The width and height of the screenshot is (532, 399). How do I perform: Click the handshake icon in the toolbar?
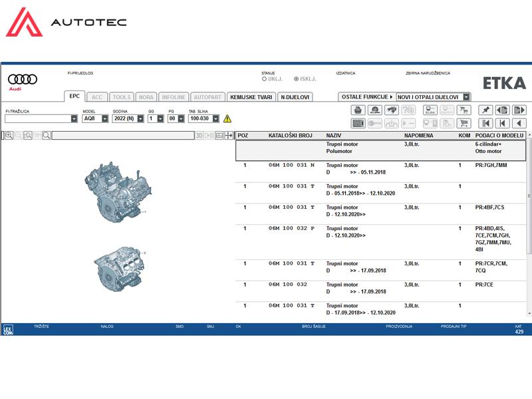392,110
